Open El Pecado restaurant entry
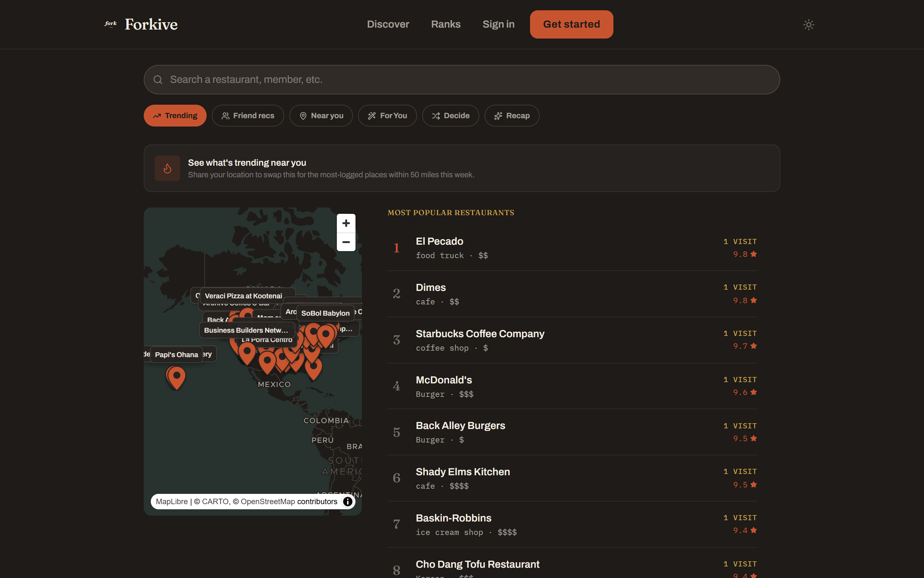The image size is (924, 578). tap(572, 248)
